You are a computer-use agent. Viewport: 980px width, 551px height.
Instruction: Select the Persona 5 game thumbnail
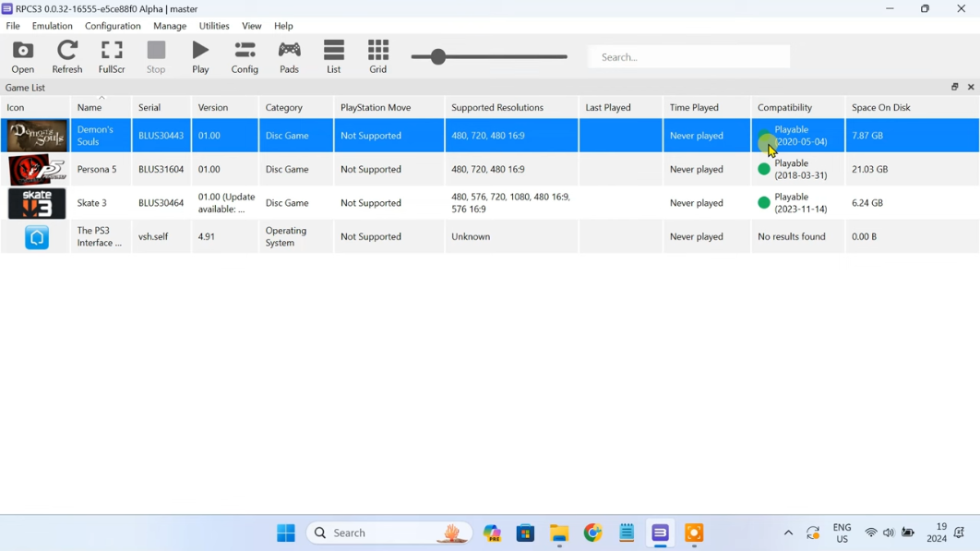[37, 170]
